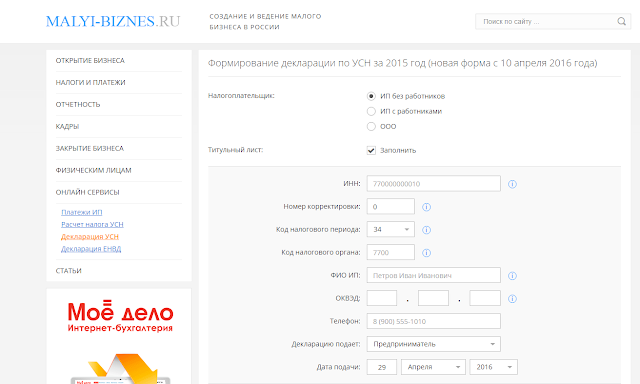Focus the ИНН input field
The height and width of the screenshot is (384, 640).
coord(433,184)
